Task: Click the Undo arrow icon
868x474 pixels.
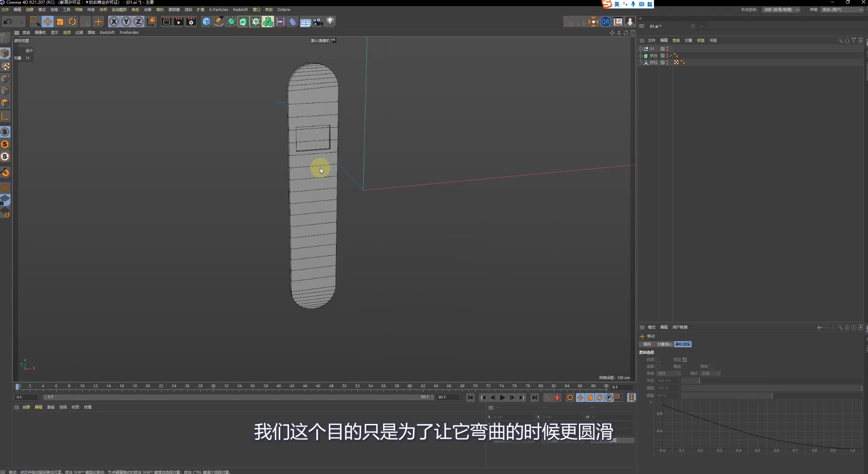Action: (x=7, y=22)
